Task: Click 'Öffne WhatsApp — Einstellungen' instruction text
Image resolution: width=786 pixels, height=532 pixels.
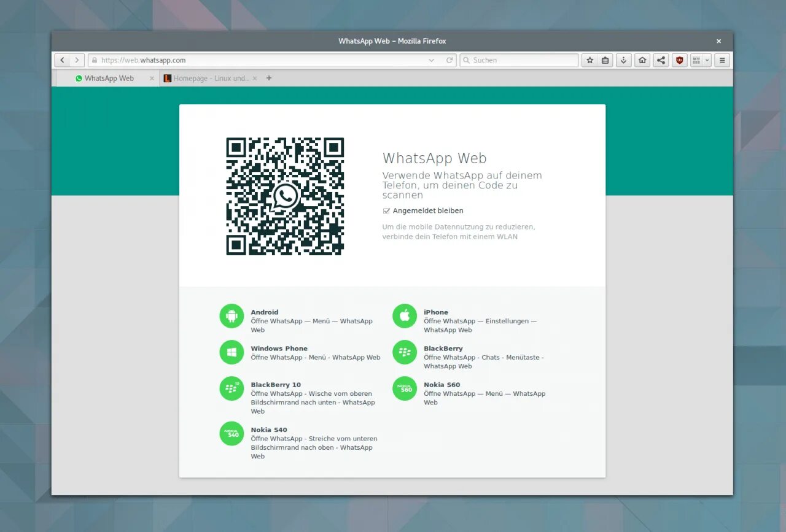Action: click(x=480, y=325)
